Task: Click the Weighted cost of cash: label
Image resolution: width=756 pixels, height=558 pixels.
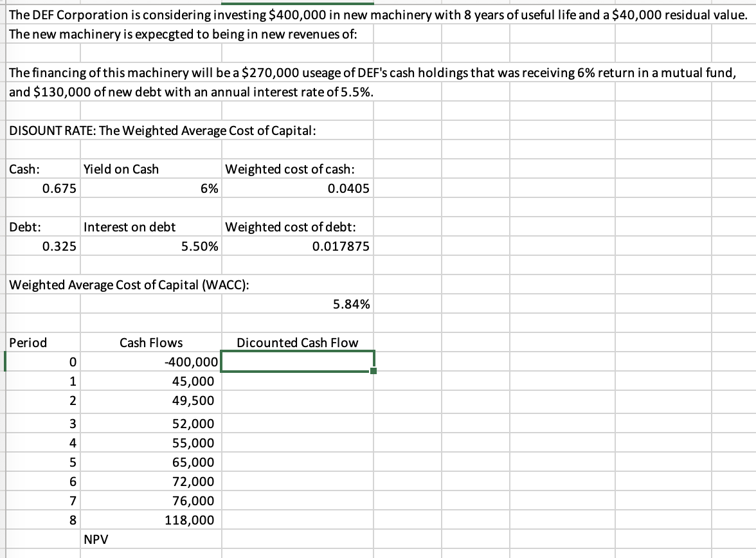Action: pos(290,169)
